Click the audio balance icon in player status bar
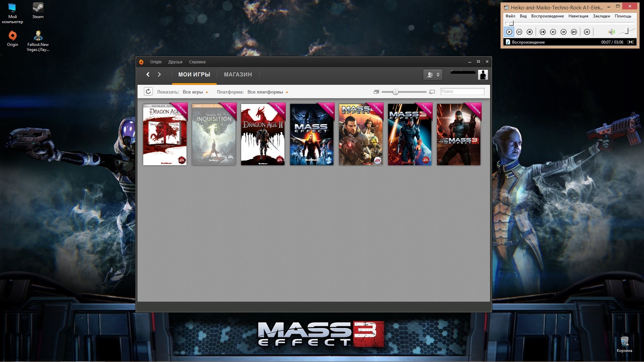The image size is (644, 362). tap(631, 42)
